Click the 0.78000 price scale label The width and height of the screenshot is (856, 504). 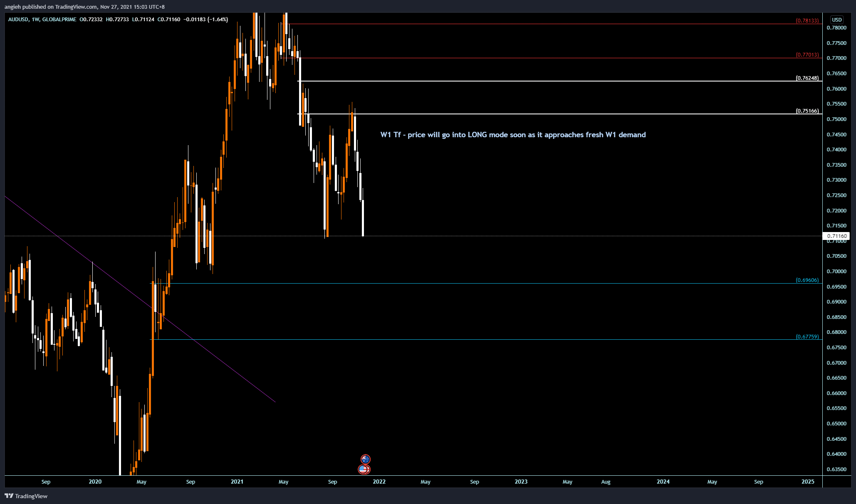pyautogui.click(x=836, y=28)
